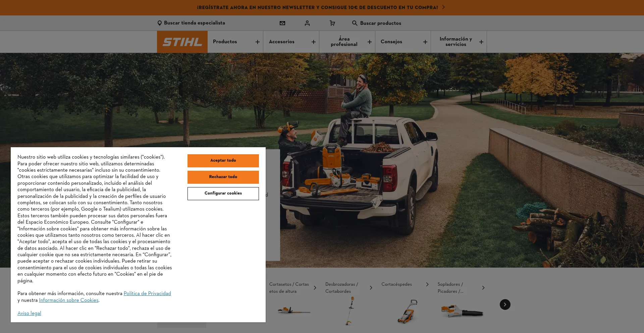Open the Política de Privacidad link
This screenshot has width=644, height=333.
pos(147,293)
